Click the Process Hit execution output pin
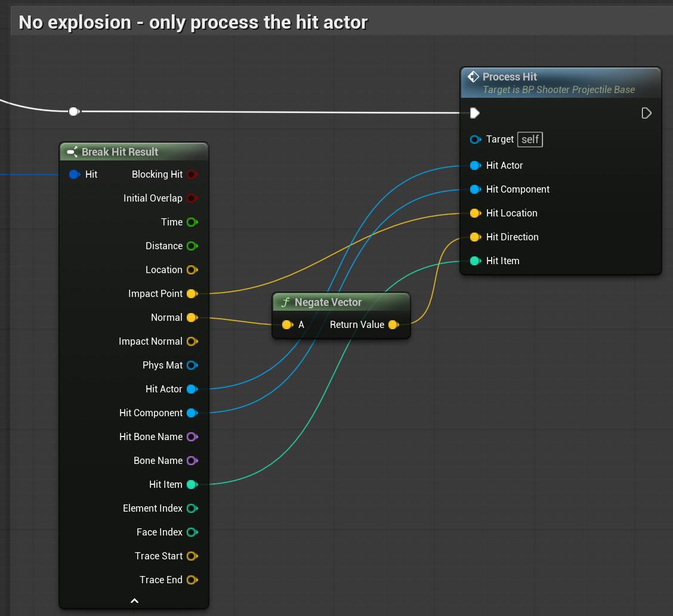This screenshot has width=673, height=616. click(646, 113)
